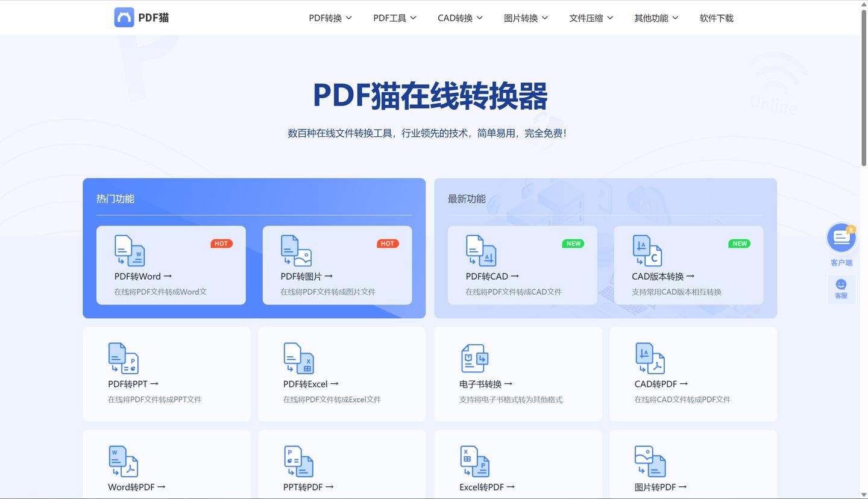Expand the CAD转换 dropdown menu

[460, 18]
